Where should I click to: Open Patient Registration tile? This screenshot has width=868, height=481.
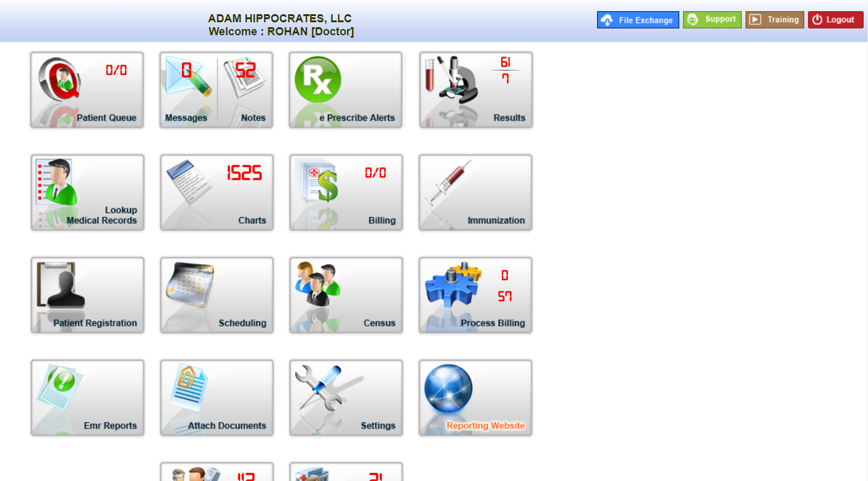coord(87,296)
